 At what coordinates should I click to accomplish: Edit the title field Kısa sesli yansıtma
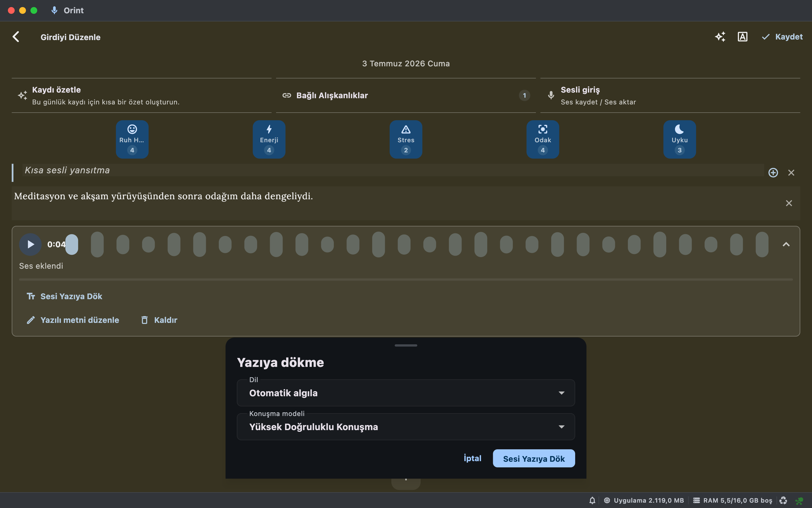pyautogui.click(x=392, y=170)
